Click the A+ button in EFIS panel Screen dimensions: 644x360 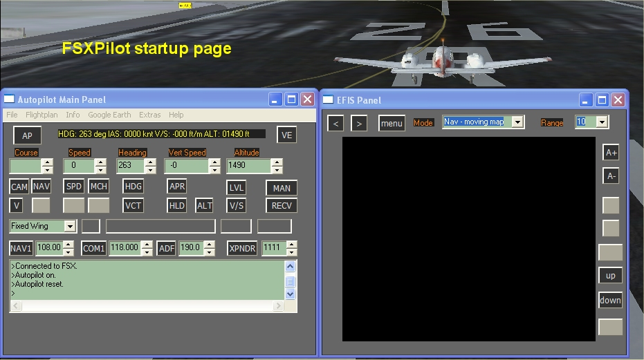coord(611,153)
